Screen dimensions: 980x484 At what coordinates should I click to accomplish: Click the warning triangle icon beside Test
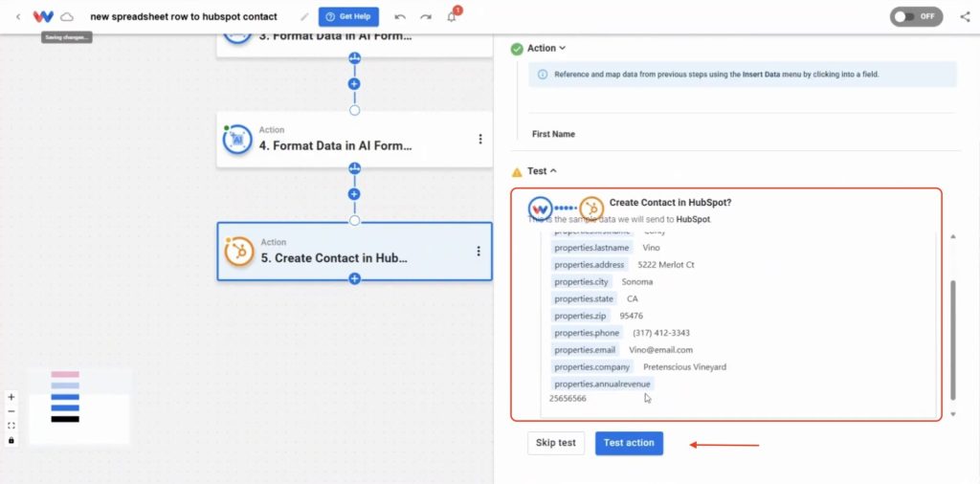[x=517, y=172]
